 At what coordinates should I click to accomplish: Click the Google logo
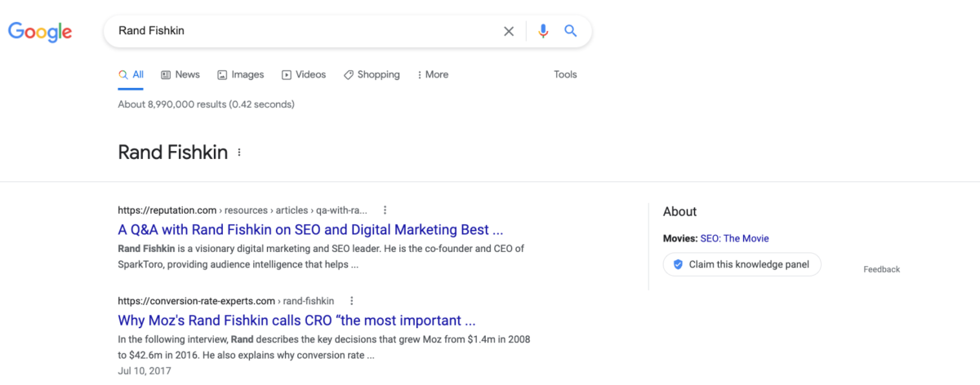click(x=40, y=32)
